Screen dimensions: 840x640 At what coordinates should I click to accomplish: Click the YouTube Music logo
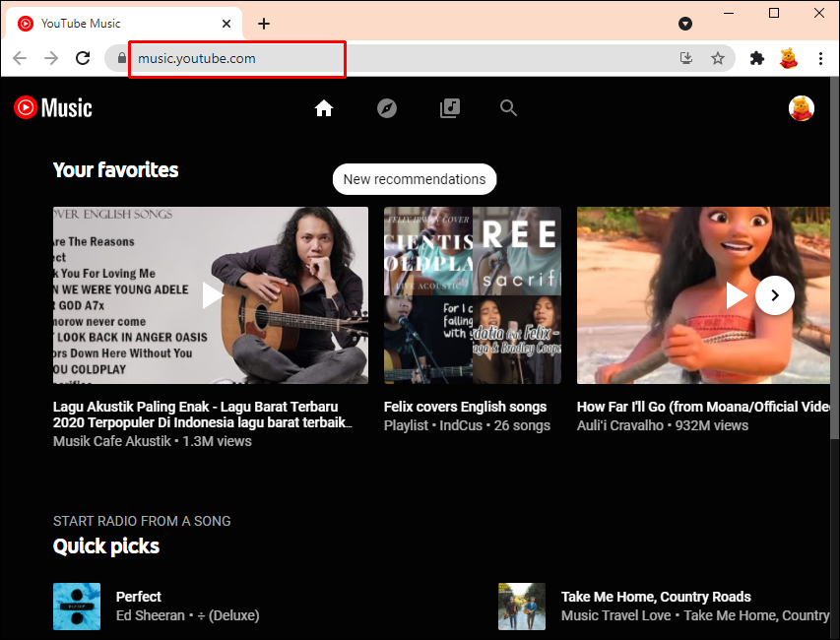pyautogui.click(x=53, y=108)
